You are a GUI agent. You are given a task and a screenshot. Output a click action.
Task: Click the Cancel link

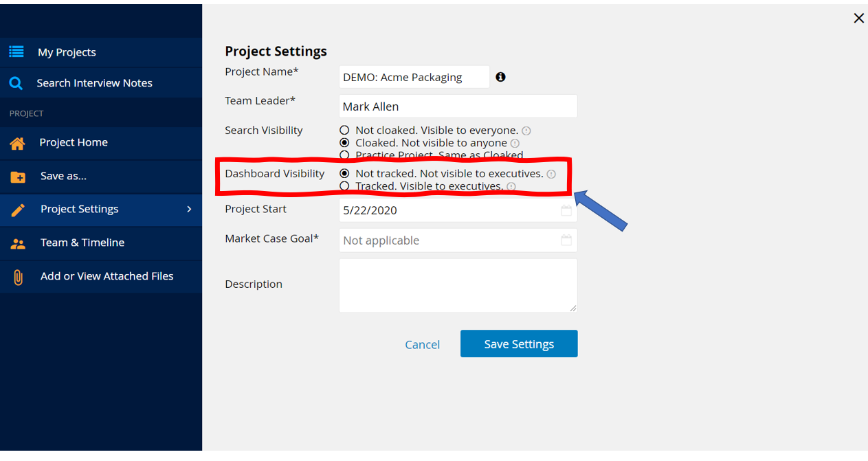(x=422, y=344)
